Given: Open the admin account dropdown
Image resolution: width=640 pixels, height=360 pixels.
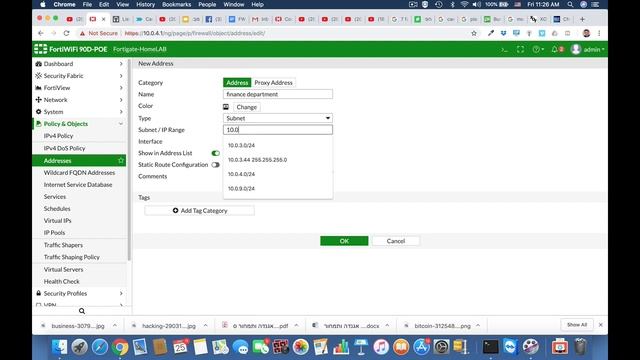Looking at the screenshot, I should 594,49.
